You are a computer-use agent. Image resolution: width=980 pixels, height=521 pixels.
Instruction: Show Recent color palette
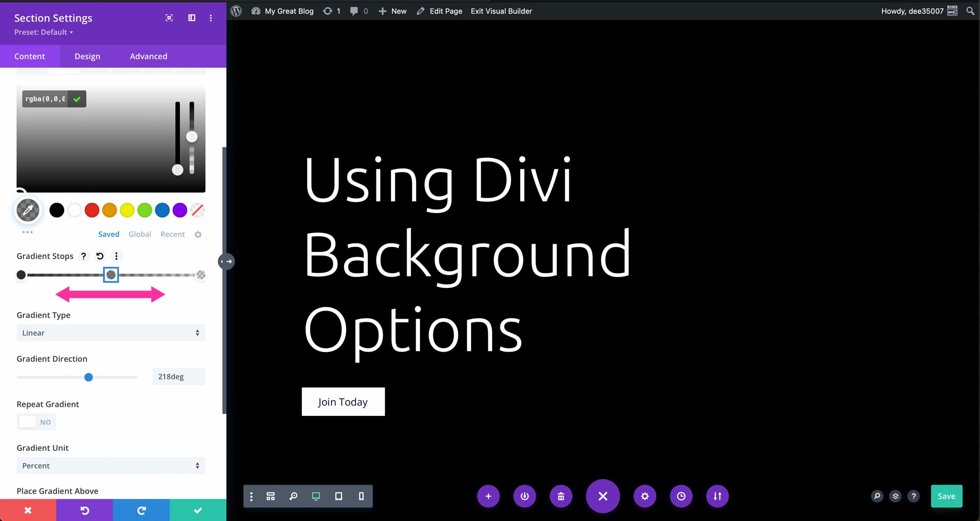pyautogui.click(x=172, y=234)
